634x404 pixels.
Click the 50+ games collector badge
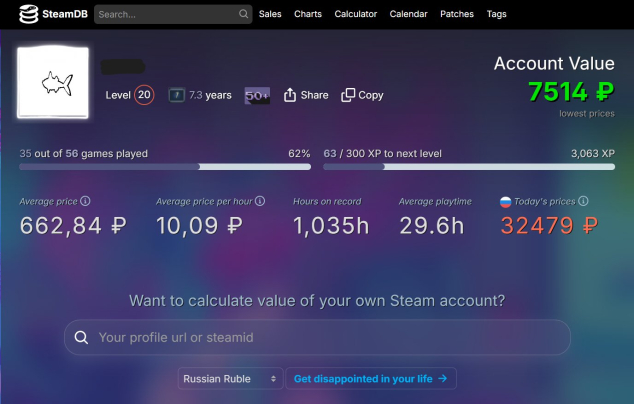click(x=257, y=95)
